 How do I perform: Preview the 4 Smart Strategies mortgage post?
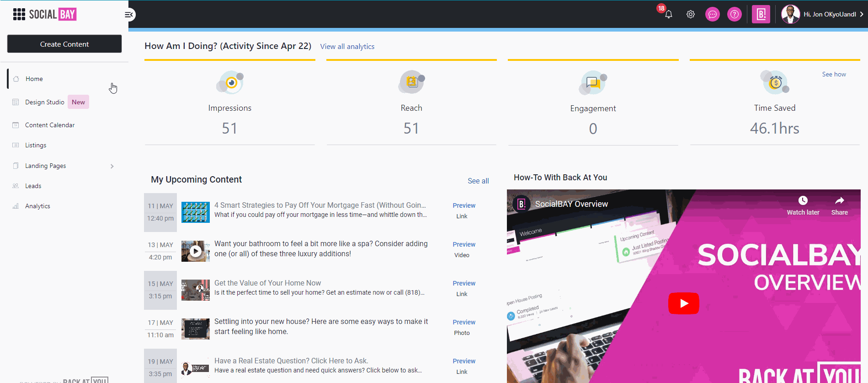click(x=464, y=205)
